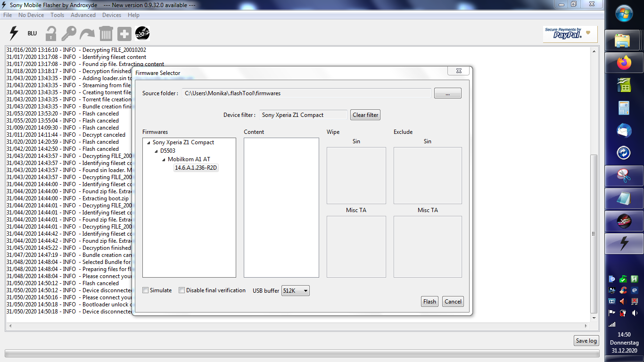Click the BLU bootloader unlock toolbar button
Screen dimensions: 644x362
pyautogui.click(x=32, y=33)
